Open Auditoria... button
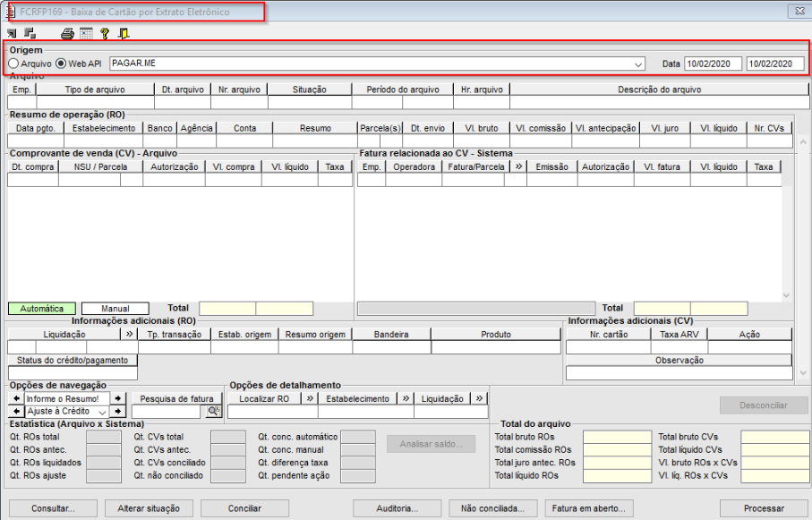812x520 pixels. tap(397, 508)
